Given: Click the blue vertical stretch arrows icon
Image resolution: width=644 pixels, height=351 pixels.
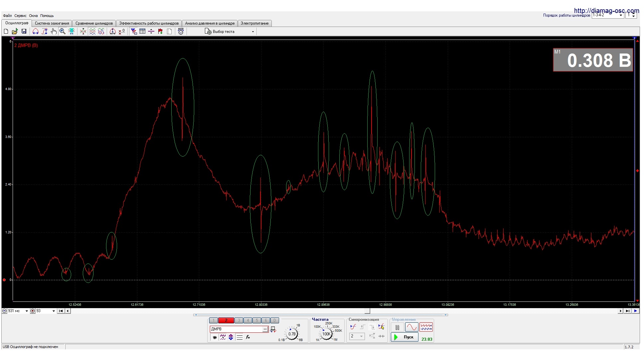Looking at the screenshot, I should tap(231, 337).
